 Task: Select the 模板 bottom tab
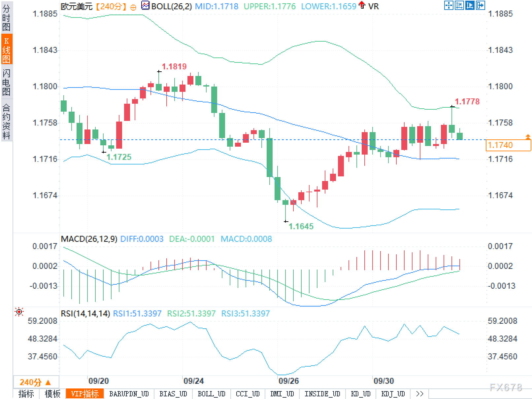pos(52,394)
